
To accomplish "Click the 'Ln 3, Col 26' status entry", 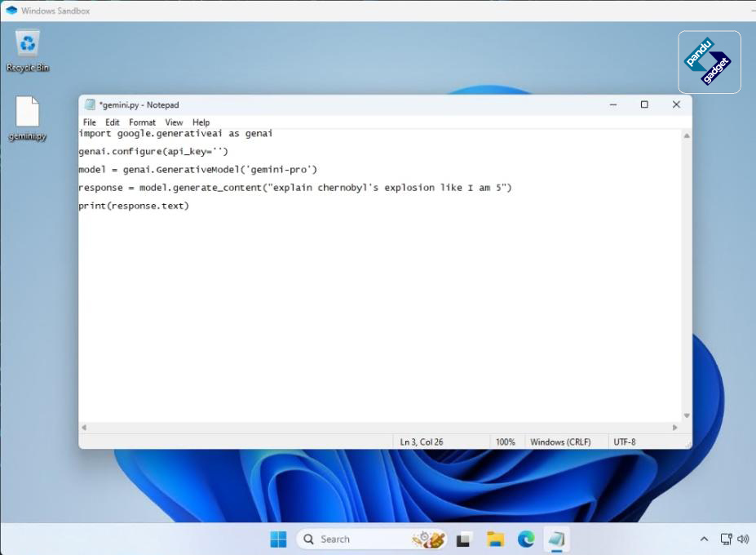I will point(422,442).
